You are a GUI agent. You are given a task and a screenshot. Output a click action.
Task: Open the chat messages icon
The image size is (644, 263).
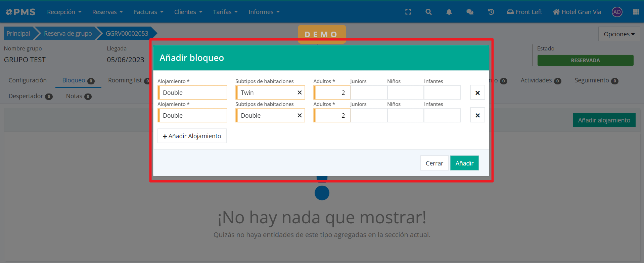470,12
